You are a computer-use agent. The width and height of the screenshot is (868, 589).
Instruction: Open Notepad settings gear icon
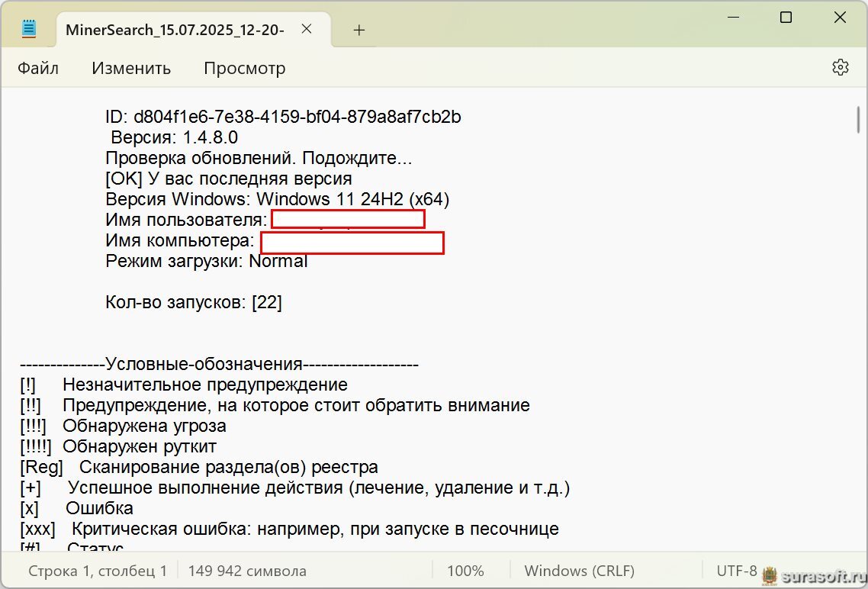coord(841,67)
